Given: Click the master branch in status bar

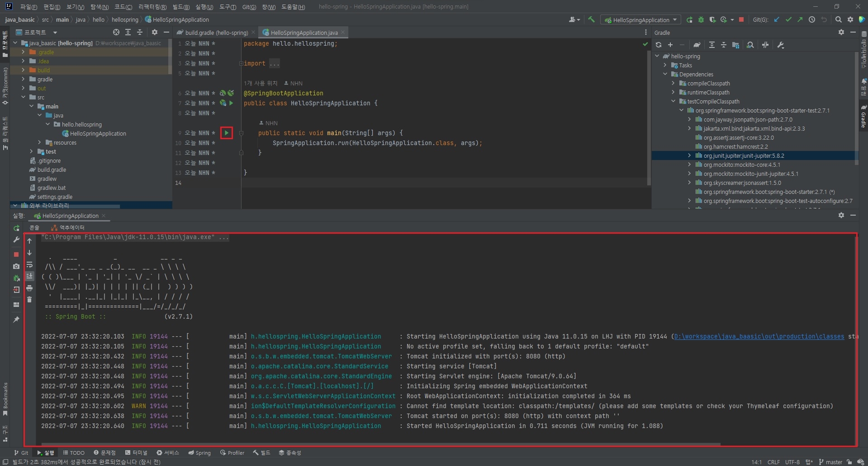Looking at the screenshot, I should (830, 462).
